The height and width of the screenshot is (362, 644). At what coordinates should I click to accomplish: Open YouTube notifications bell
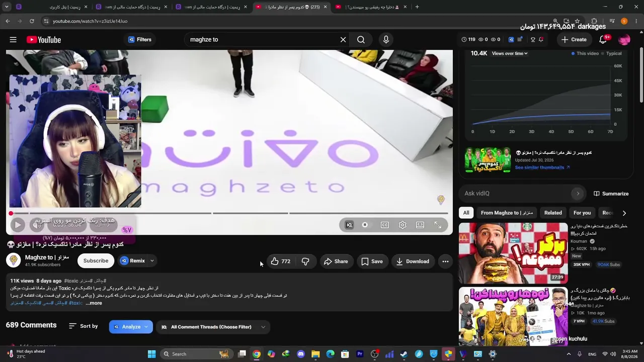[x=603, y=40]
